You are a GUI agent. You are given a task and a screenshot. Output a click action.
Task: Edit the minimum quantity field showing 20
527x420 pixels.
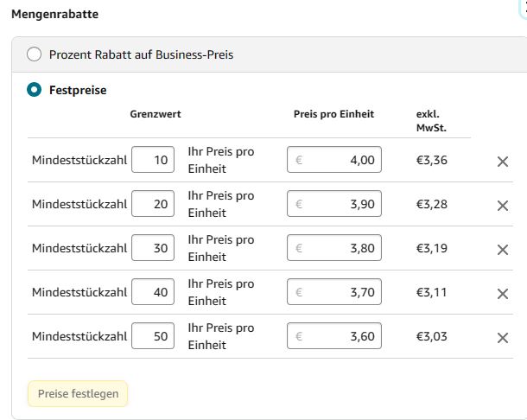coord(153,203)
